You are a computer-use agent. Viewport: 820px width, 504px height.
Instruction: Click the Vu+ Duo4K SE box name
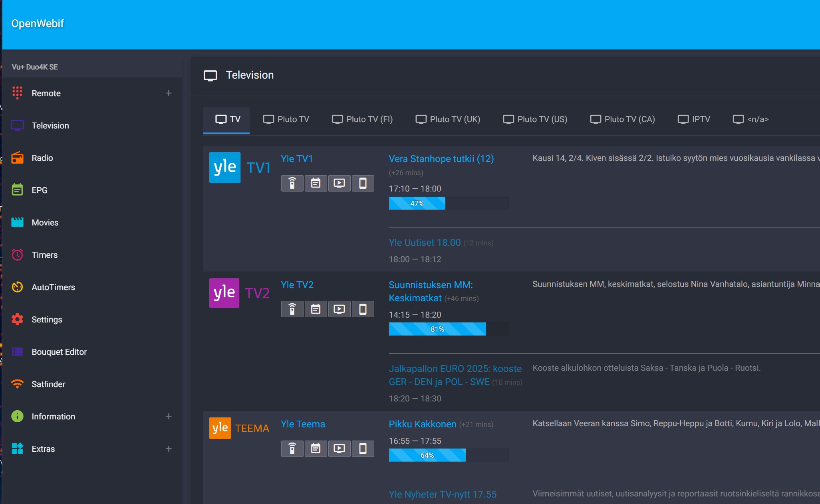(x=35, y=67)
